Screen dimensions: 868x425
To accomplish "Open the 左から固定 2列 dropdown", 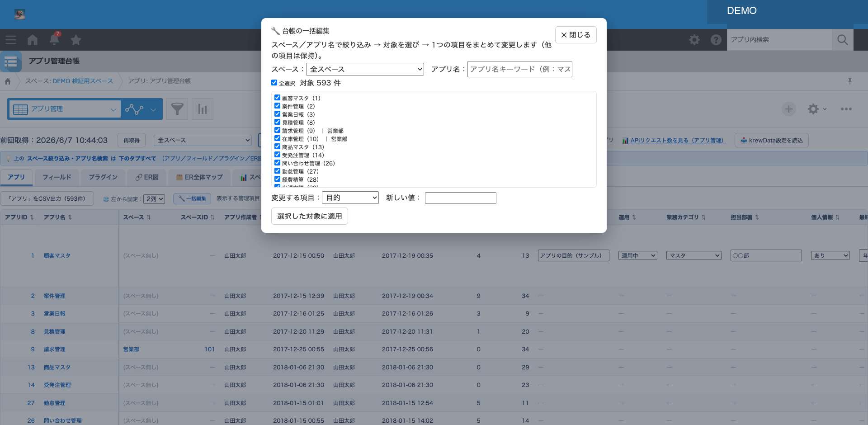I will [x=155, y=199].
